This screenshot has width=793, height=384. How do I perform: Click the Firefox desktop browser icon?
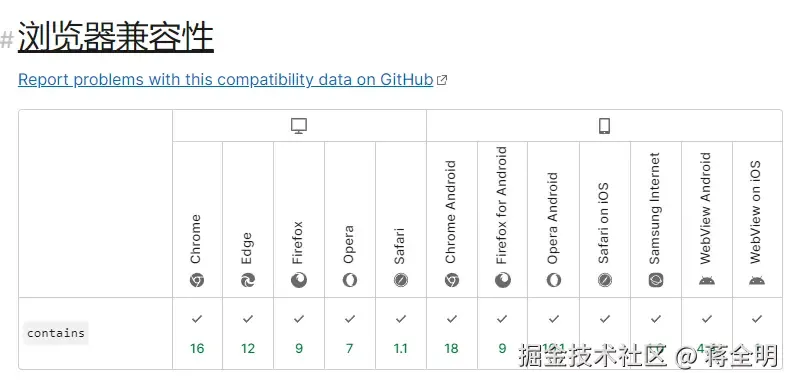pos(299,280)
